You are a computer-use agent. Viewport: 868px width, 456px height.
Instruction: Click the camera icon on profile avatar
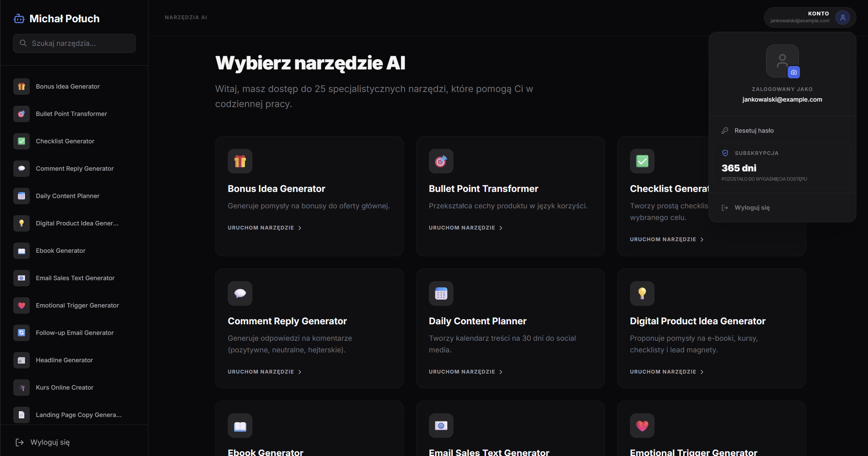click(793, 72)
